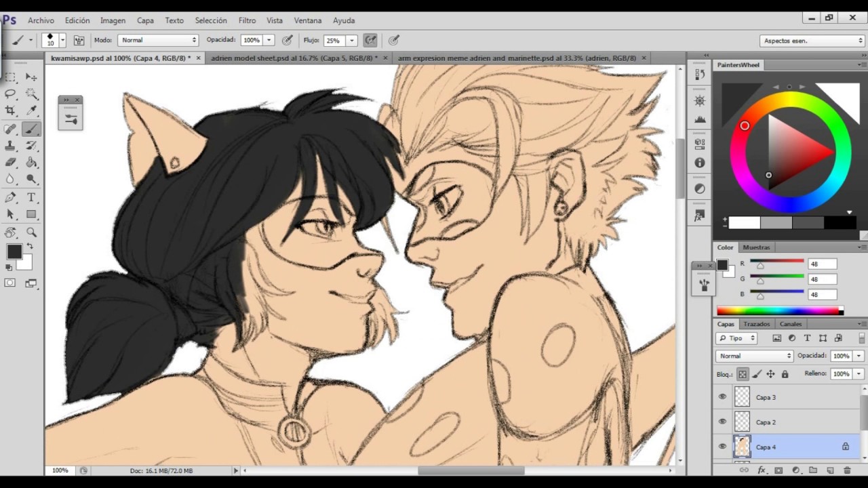
Task: Select the Zoom tool
Action: tap(31, 232)
